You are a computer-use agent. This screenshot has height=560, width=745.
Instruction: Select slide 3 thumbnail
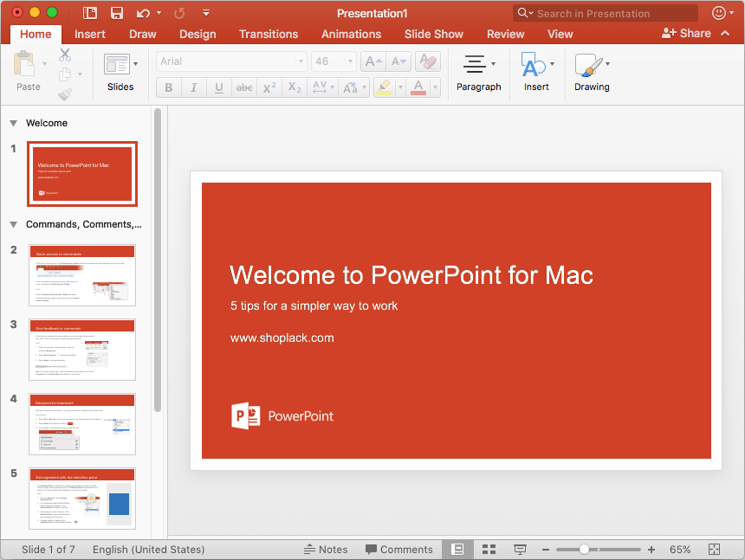click(x=82, y=350)
